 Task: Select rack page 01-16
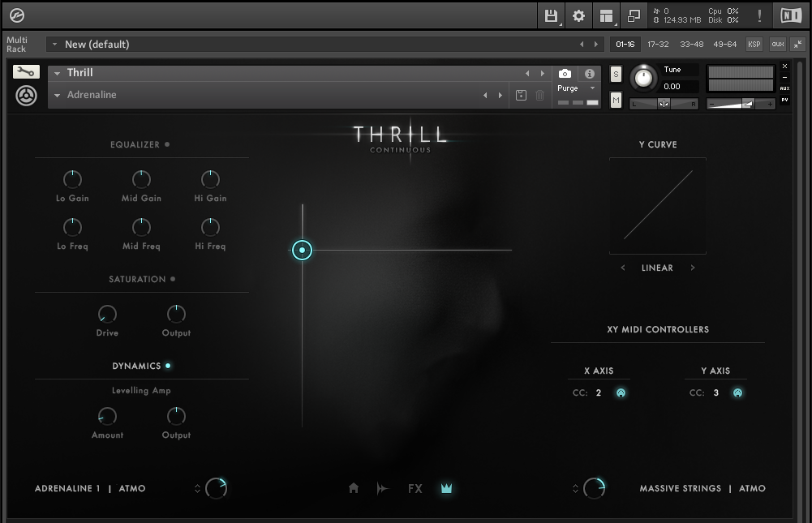[625, 44]
